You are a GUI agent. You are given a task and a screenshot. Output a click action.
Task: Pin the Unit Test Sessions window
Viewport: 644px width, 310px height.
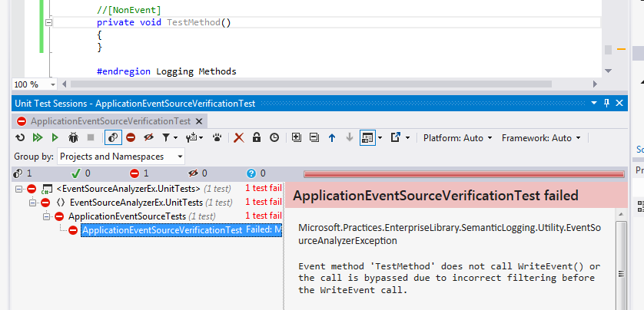[x=606, y=104]
